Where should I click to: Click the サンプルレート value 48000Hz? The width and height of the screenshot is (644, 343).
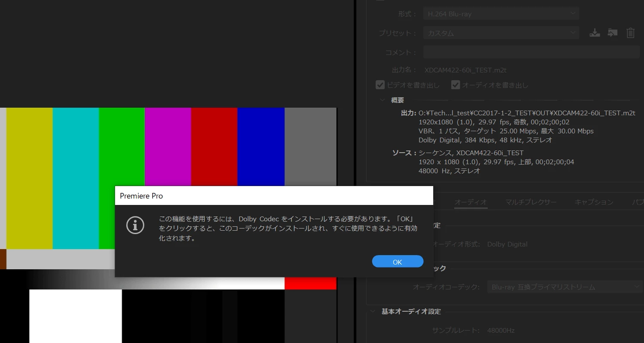[x=501, y=330]
